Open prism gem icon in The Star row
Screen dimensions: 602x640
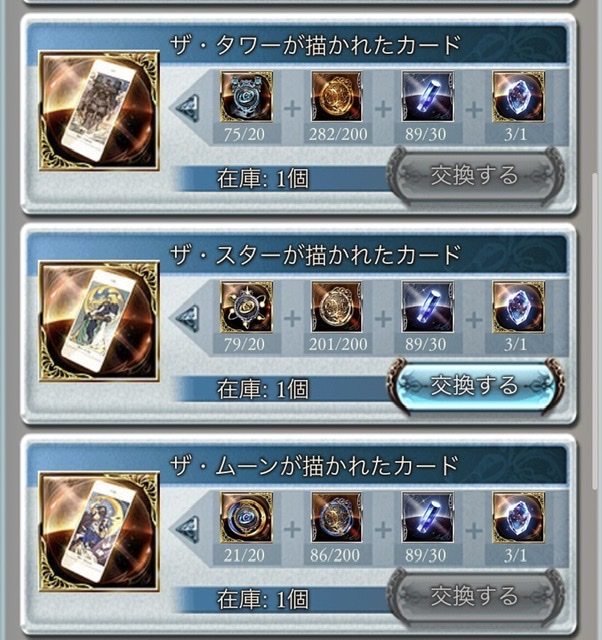tap(518, 307)
